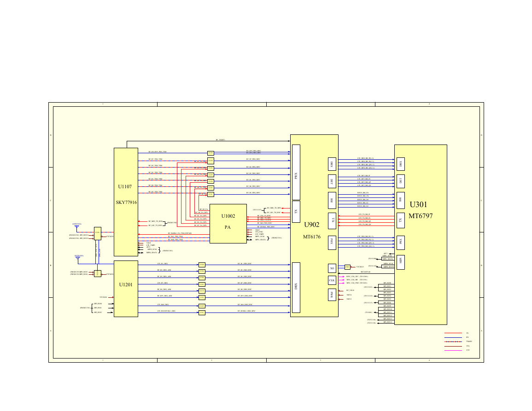Select the tall PRX port block in U902
This screenshot has width=532, height=411.
[x=296, y=172]
